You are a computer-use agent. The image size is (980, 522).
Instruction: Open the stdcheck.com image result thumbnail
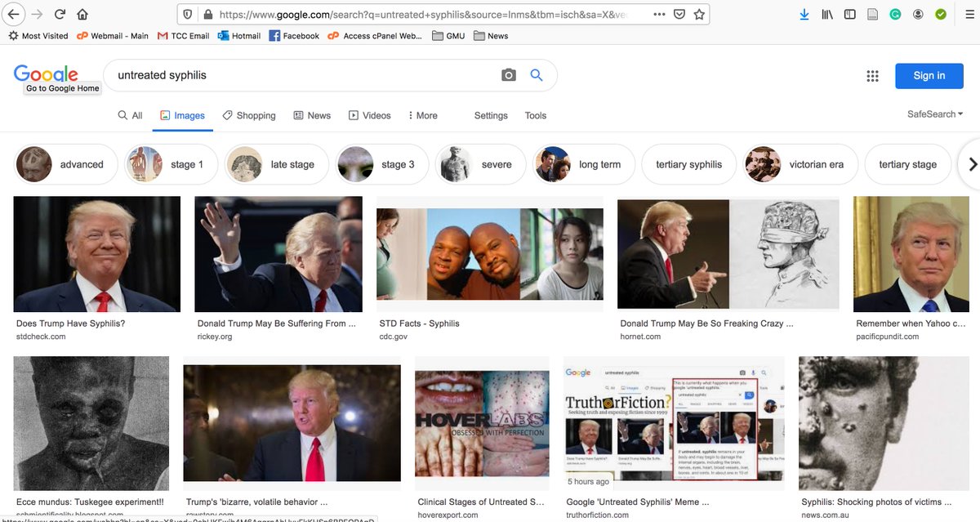(x=97, y=254)
